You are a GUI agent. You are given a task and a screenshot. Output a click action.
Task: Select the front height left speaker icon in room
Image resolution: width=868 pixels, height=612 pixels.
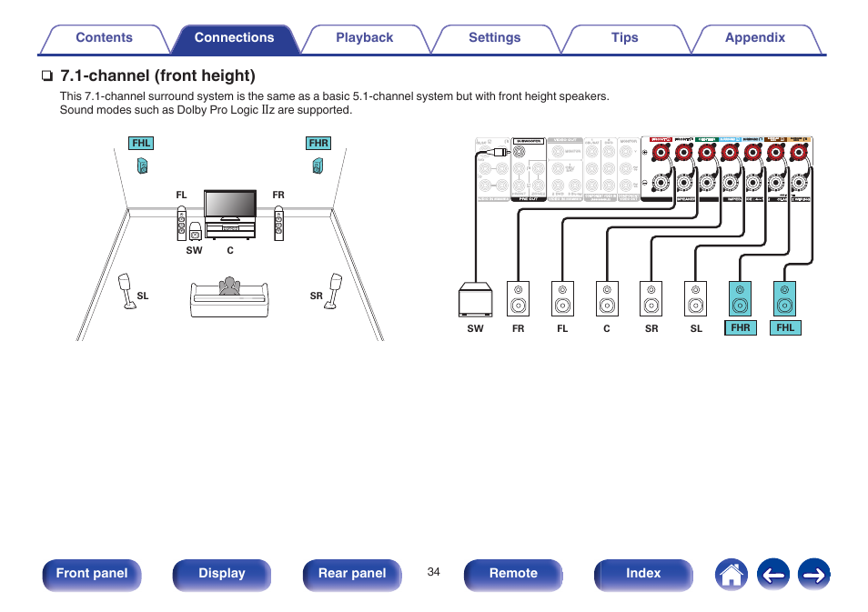tap(142, 166)
